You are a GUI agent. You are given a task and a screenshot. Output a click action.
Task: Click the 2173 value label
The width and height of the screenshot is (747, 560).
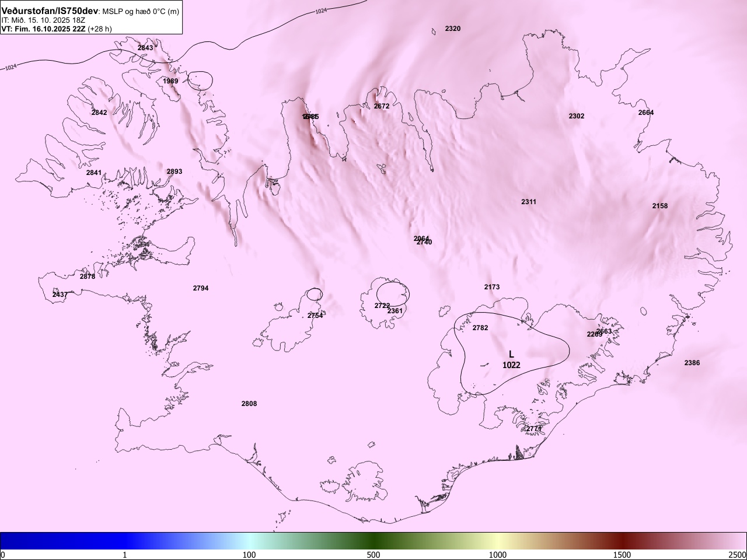pos(492,287)
